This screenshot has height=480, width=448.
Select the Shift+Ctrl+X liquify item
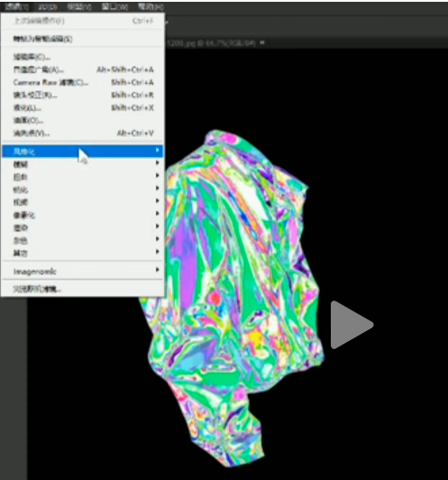coord(83,107)
